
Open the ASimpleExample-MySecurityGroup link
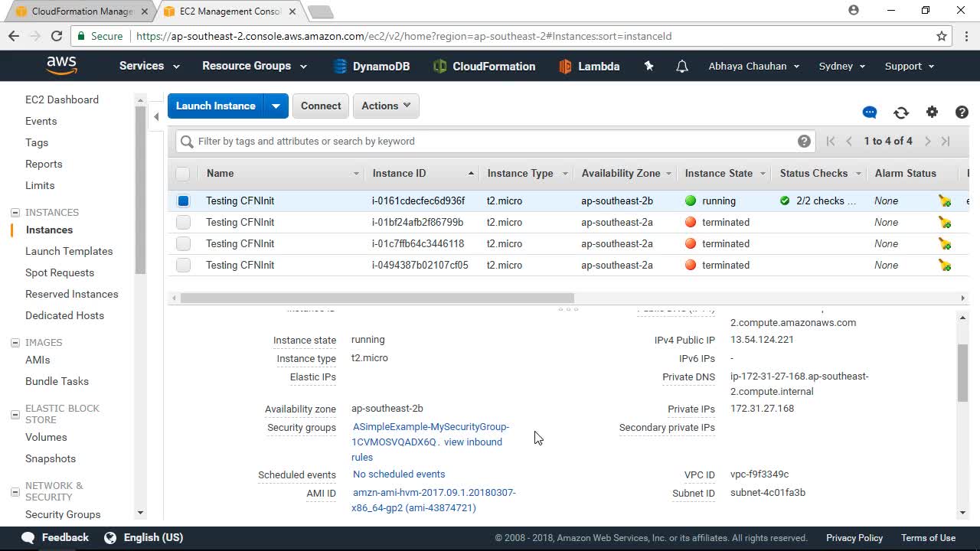point(430,434)
